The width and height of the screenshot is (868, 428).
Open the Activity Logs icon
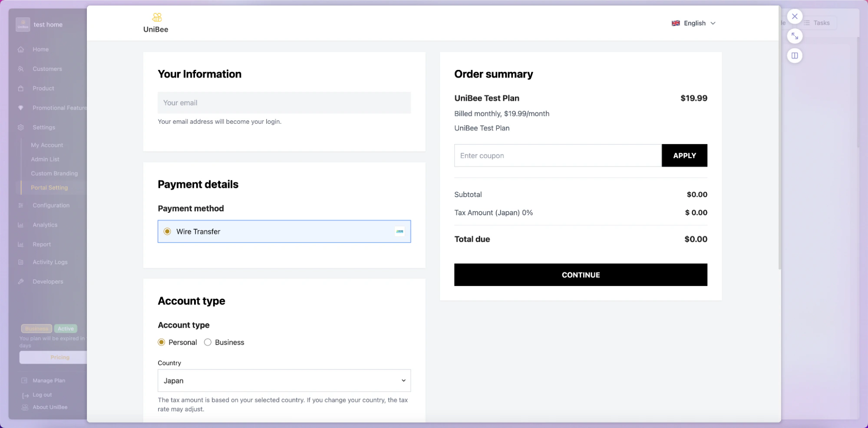(21, 262)
